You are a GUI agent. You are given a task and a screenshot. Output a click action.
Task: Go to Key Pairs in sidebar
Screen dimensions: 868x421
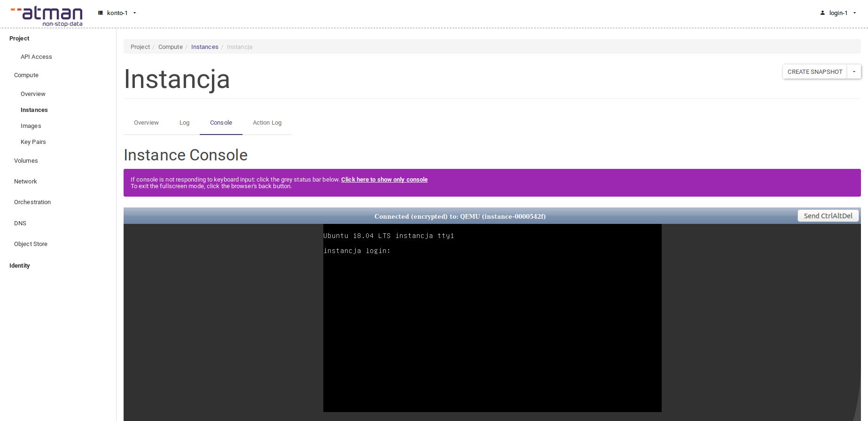(33, 142)
